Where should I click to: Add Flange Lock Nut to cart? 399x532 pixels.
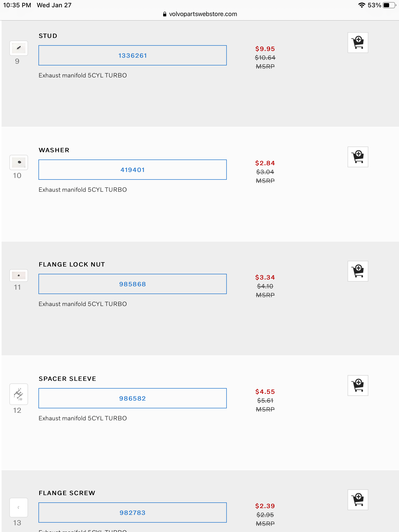click(358, 271)
